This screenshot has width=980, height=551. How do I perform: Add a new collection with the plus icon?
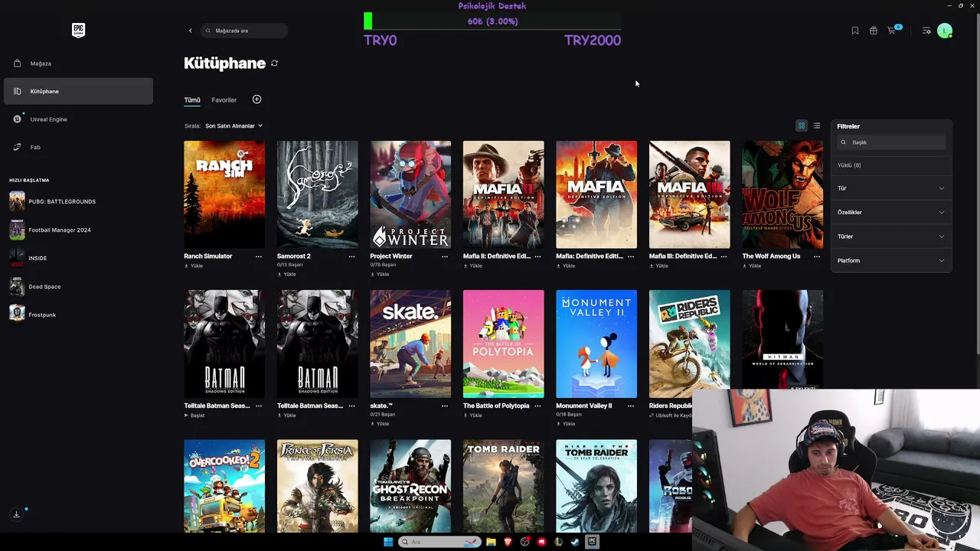pyautogui.click(x=256, y=99)
